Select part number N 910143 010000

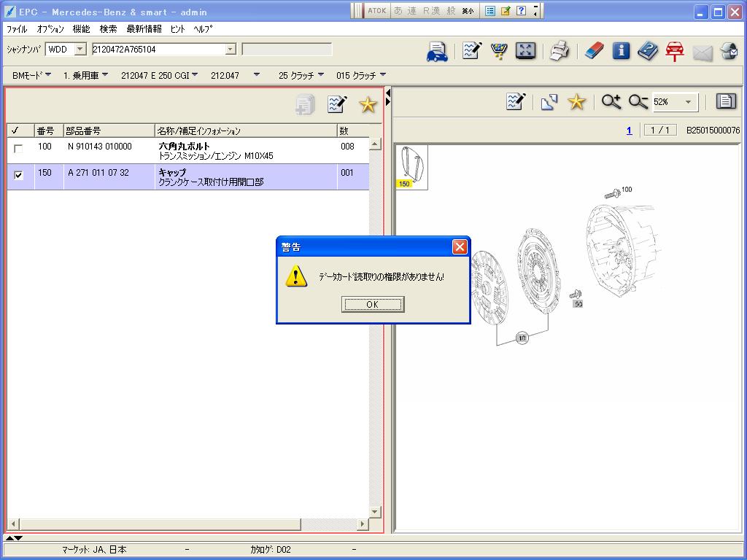point(99,146)
